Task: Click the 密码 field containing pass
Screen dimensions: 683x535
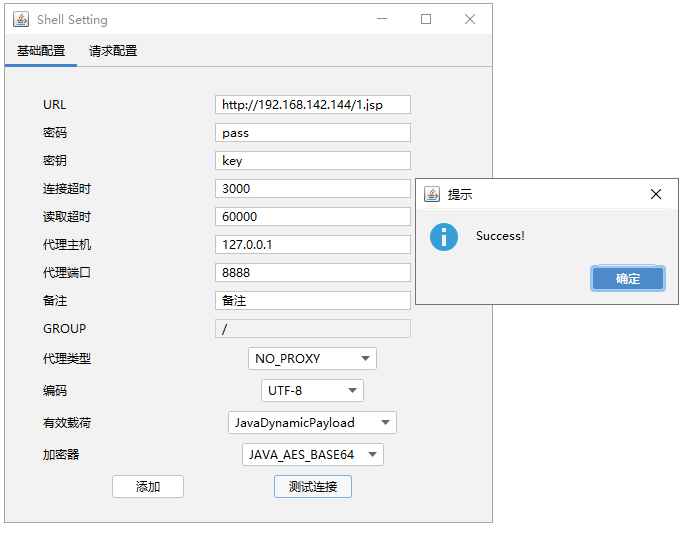Action: 313,132
